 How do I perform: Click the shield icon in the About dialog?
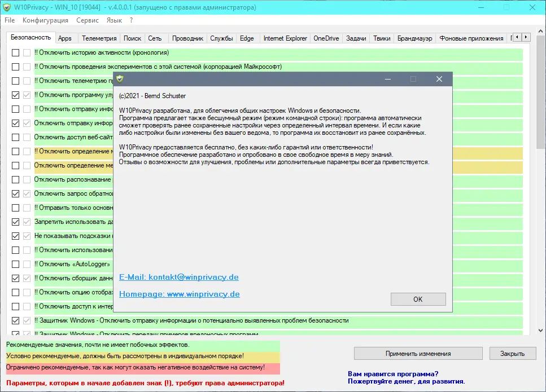click(120, 79)
